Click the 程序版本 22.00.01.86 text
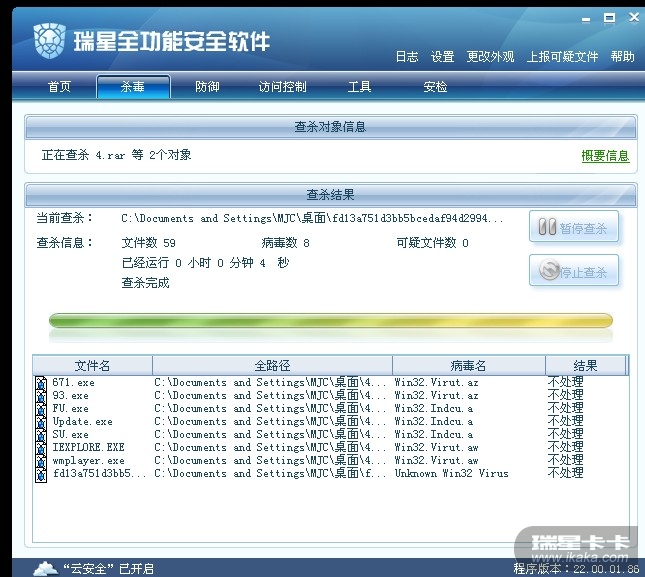This screenshot has width=645, height=577. click(x=576, y=569)
